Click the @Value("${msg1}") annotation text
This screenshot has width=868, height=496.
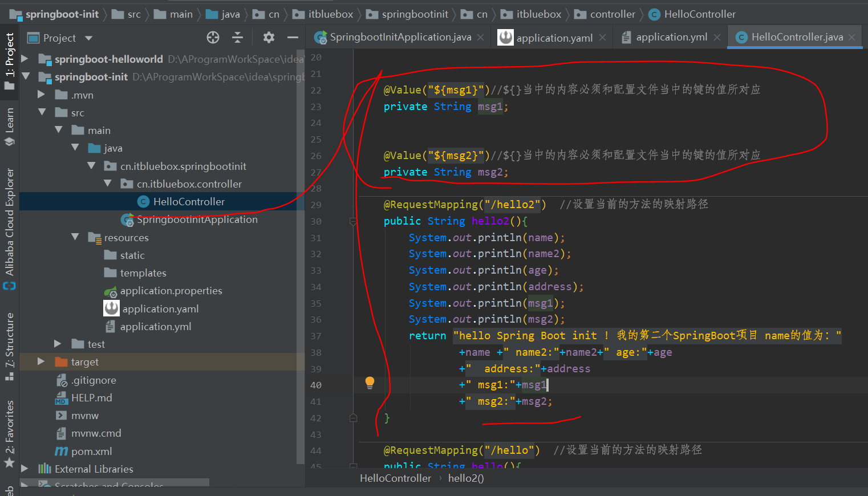point(436,90)
